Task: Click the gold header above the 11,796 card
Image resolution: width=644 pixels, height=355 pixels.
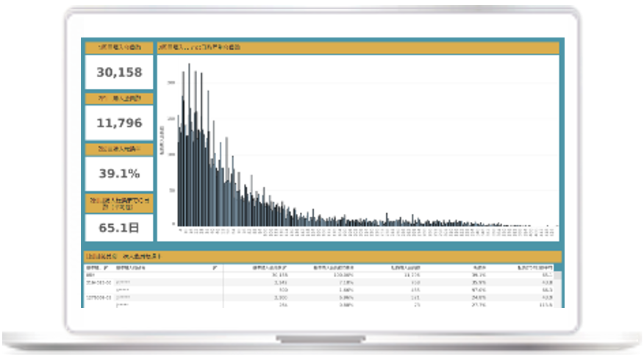Action: click(118, 98)
